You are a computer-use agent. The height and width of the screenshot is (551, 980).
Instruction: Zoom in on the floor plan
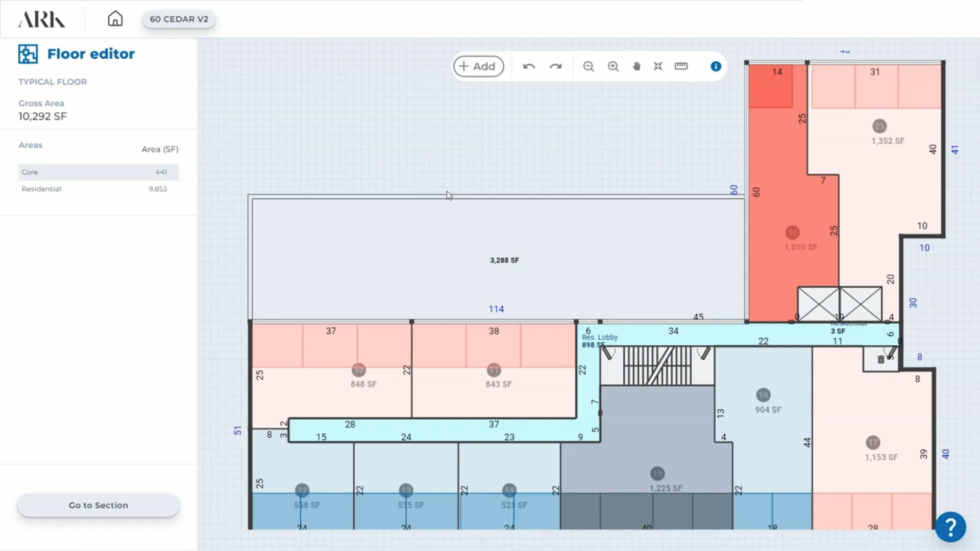(613, 66)
